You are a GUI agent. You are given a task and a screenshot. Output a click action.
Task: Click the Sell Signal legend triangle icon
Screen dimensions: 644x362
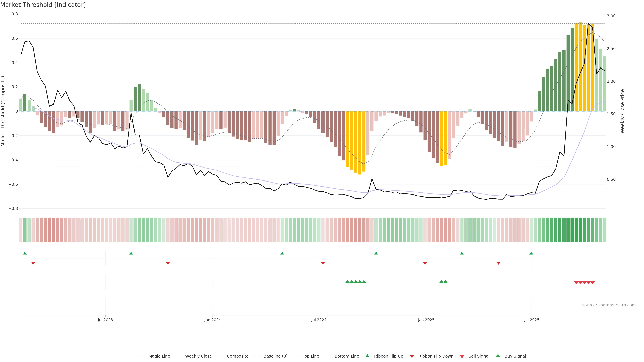[462, 356]
